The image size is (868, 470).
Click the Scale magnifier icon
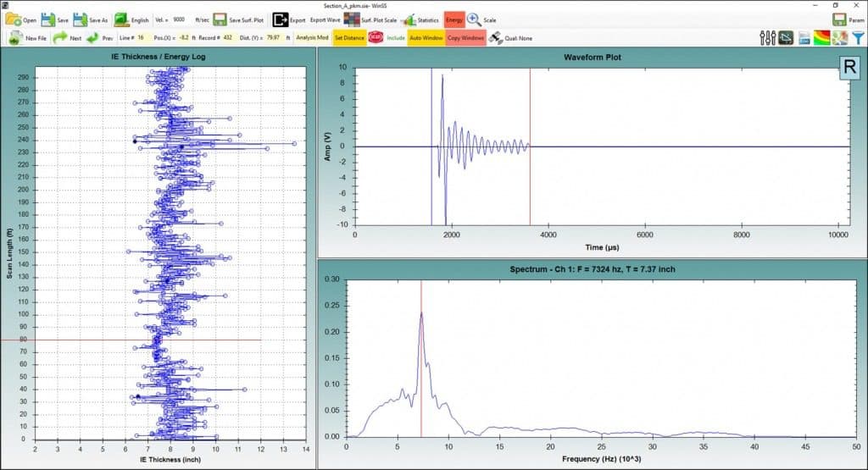[x=474, y=19]
